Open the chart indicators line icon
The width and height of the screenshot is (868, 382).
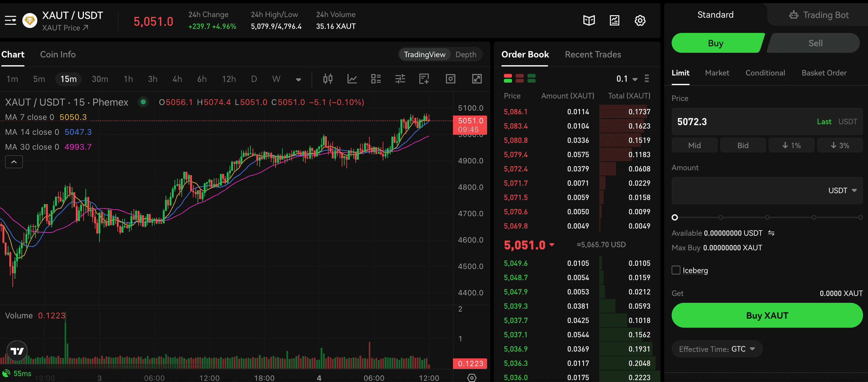pos(352,79)
